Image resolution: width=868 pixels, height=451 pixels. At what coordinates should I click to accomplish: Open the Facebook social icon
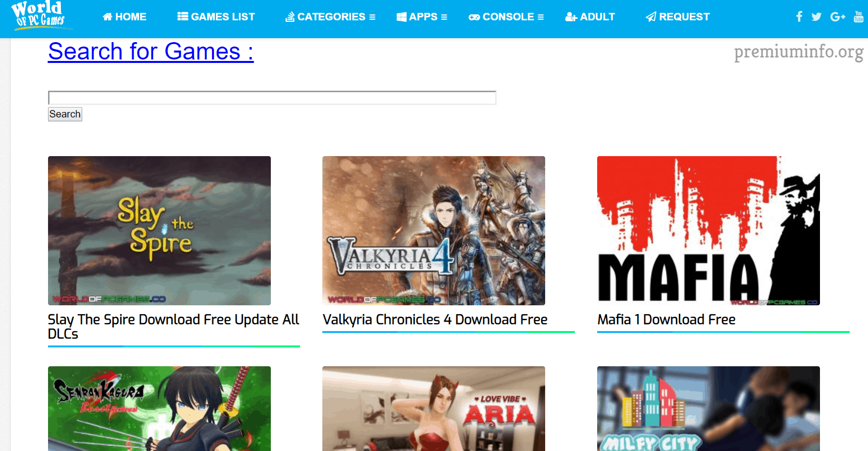coord(799,16)
